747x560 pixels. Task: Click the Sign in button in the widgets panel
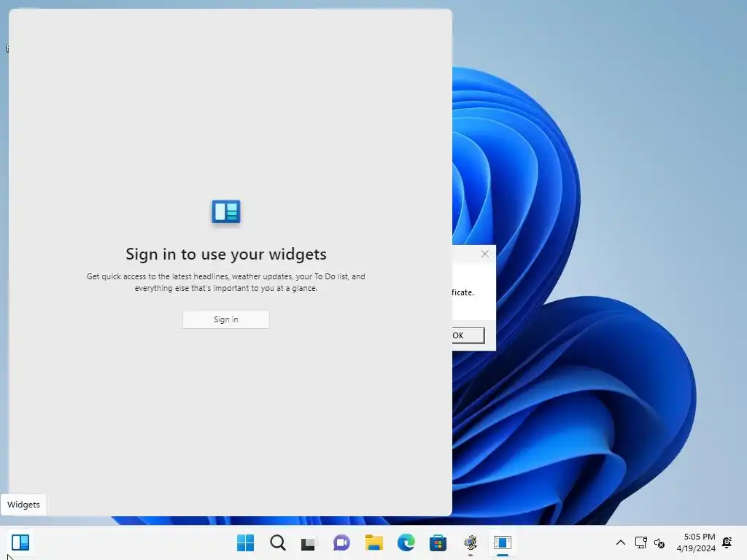[226, 319]
